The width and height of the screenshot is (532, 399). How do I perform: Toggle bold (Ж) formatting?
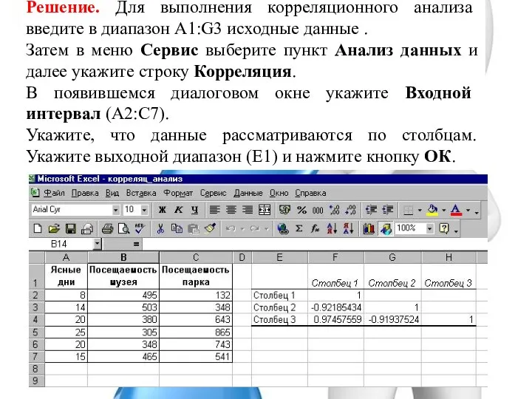point(163,210)
